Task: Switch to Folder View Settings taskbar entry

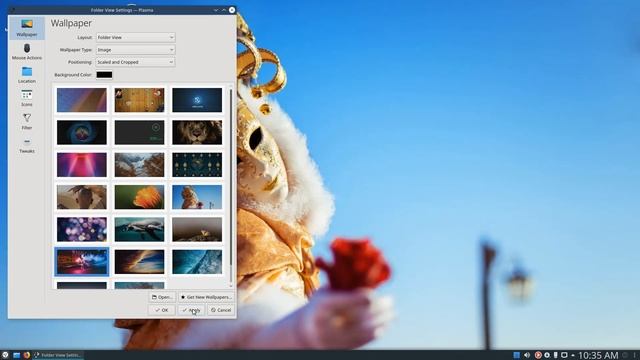Action: click(58, 355)
